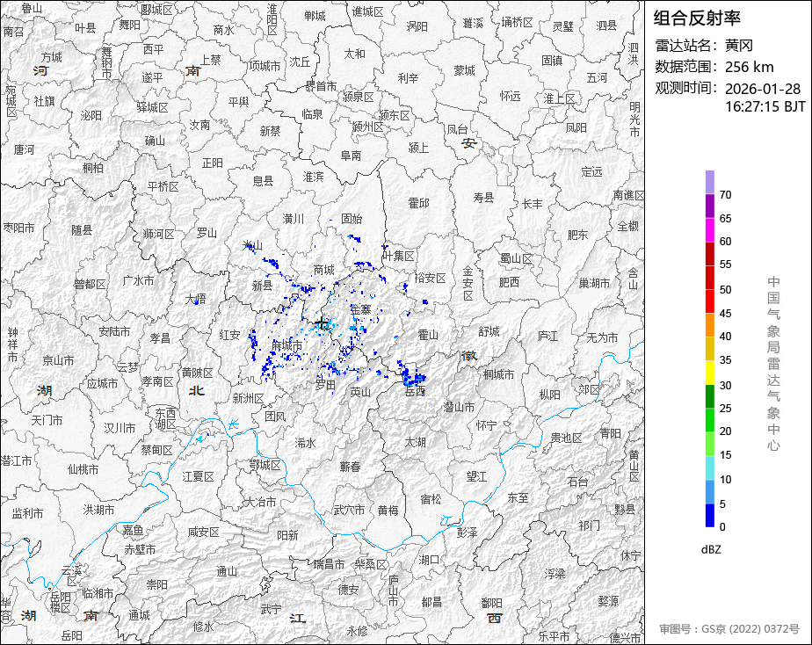Click the '潢川' label

pos(294,219)
